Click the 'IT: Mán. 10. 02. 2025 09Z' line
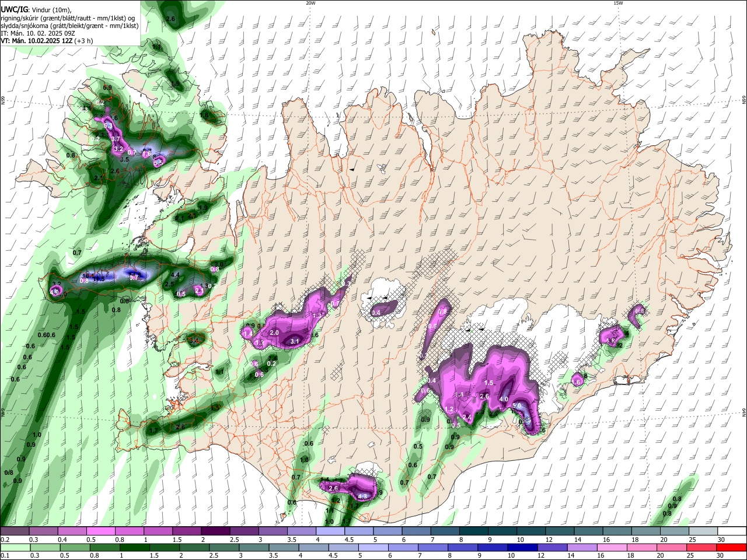Viewport: 747px width, 560px height. click(38, 34)
